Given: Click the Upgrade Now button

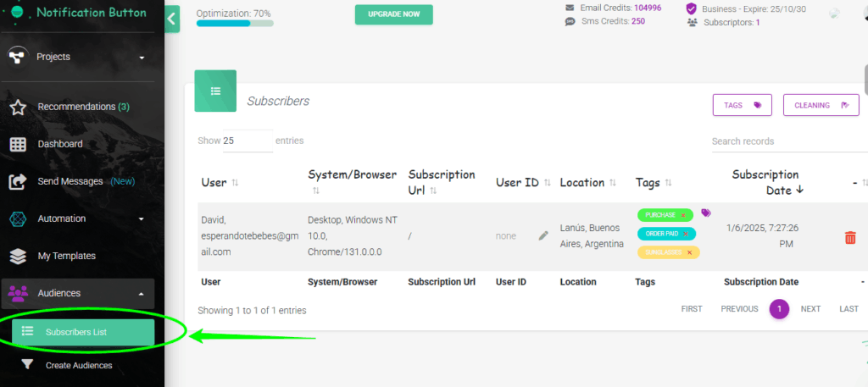Looking at the screenshot, I should [393, 15].
